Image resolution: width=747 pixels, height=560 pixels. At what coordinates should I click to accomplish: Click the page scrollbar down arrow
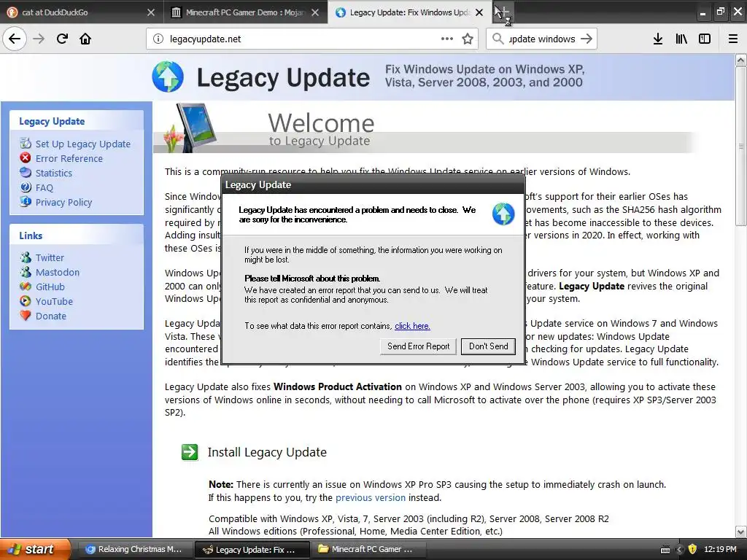(741, 532)
